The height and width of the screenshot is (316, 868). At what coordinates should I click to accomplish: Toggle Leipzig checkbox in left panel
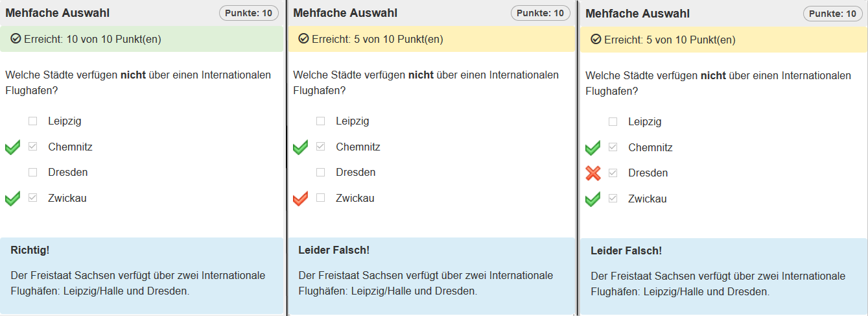click(32, 121)
